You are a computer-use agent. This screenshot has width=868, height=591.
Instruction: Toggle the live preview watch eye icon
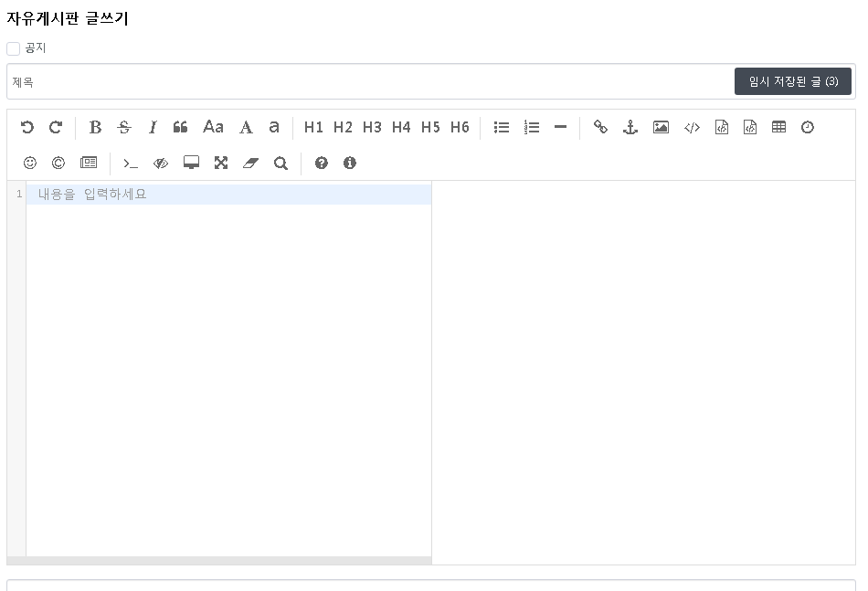tap(161, 164)
